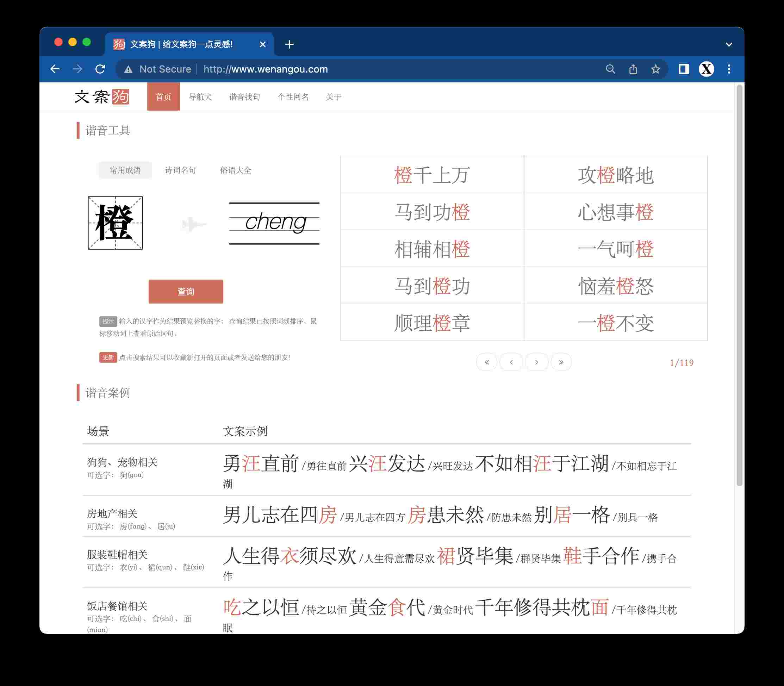The width and height of the screenshot is (784, 686).
Task: Click the 饭店餐馆相关 row label
Action: [x=117, y=606]
